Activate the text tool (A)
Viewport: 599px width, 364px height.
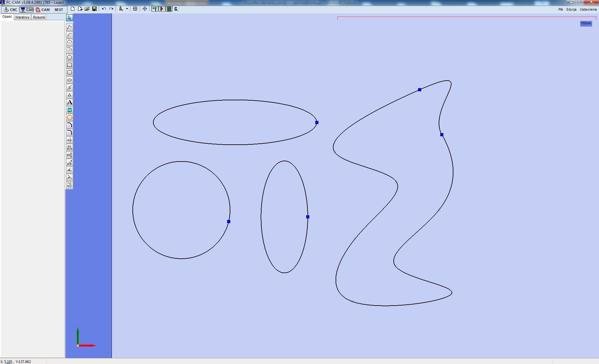tap(69, 102)
